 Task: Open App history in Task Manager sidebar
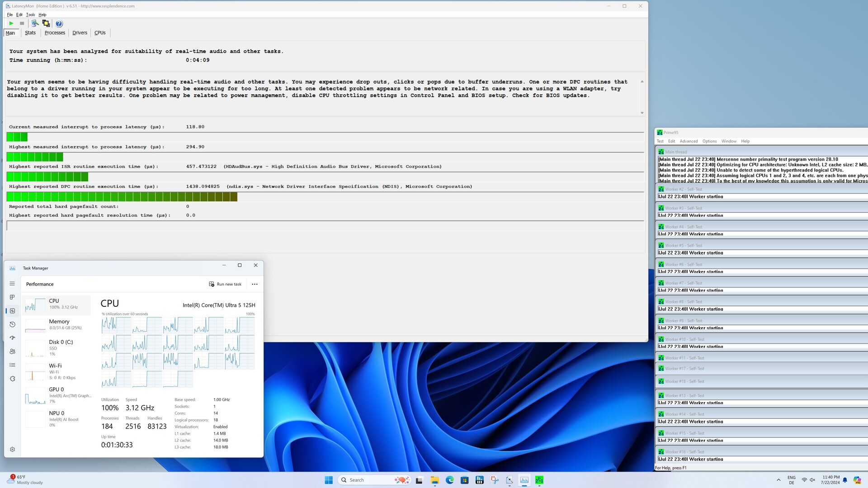[12, 324]
